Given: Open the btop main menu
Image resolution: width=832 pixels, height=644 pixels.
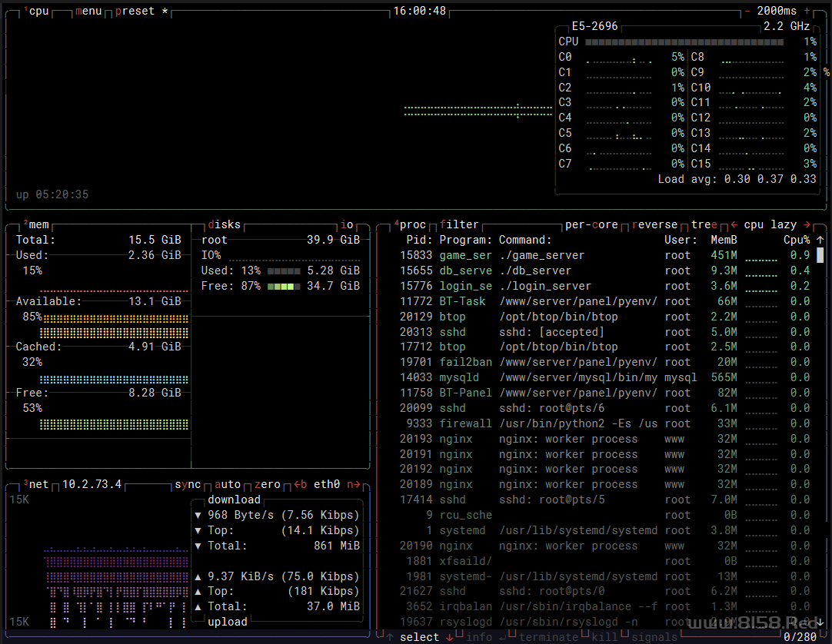Looking at the screenshot, I should 88,11.
